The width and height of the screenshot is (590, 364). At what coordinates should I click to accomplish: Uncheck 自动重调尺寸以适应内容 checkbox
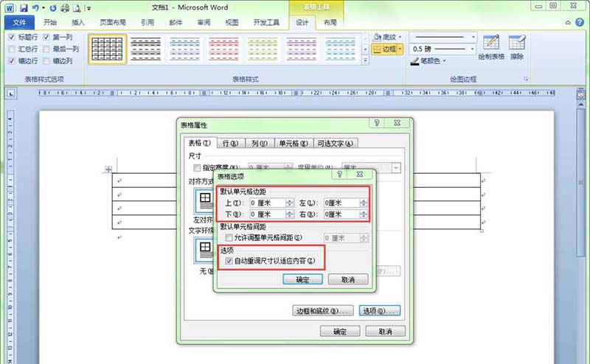point(229,261)
